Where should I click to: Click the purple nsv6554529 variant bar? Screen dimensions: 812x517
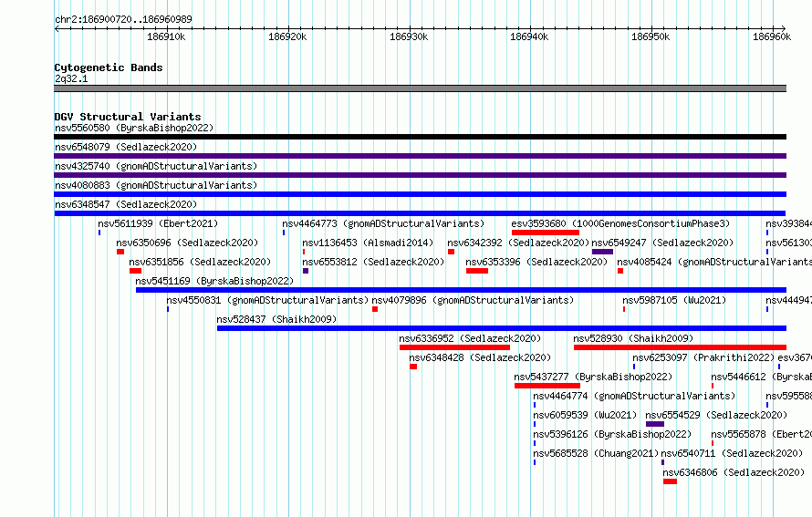coord(655,424)
